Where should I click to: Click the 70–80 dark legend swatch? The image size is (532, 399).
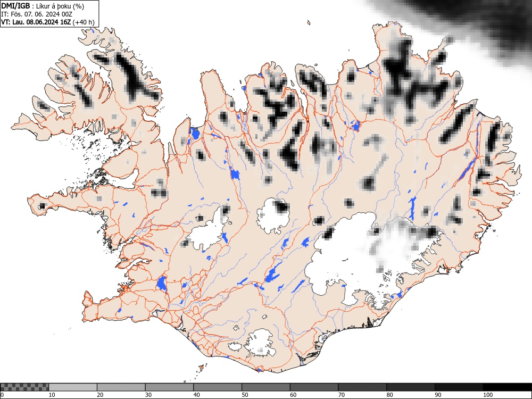coord(362,387)
